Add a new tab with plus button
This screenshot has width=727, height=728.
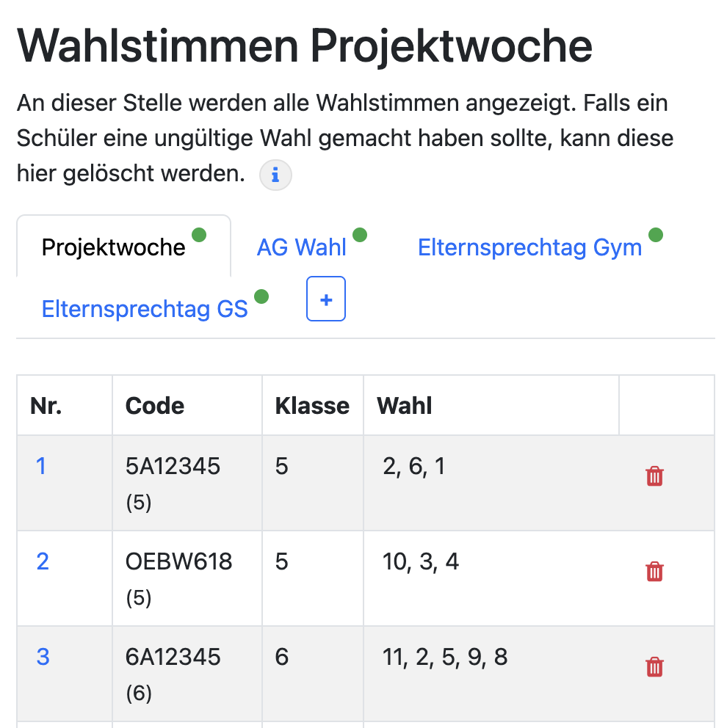(326, 299)
